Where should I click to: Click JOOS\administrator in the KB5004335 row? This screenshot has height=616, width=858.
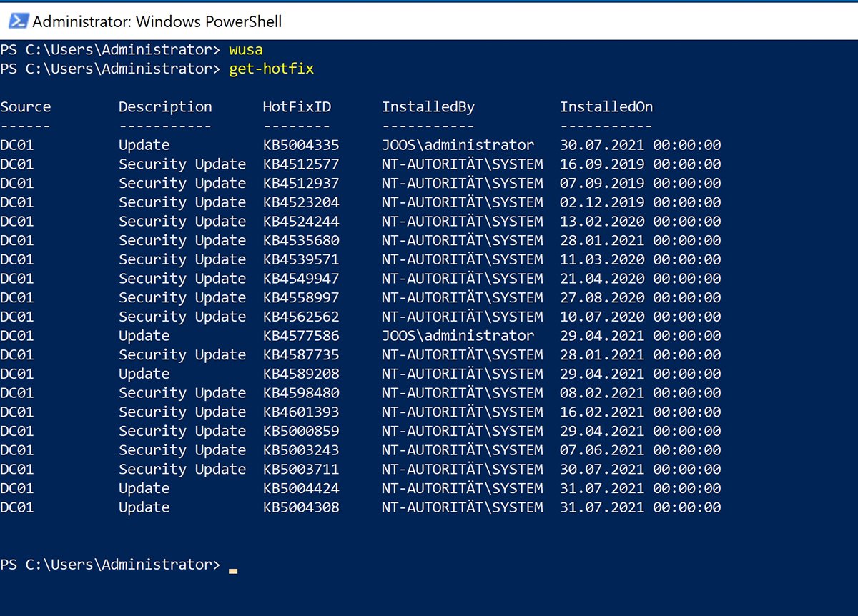(x=458, y=145)
